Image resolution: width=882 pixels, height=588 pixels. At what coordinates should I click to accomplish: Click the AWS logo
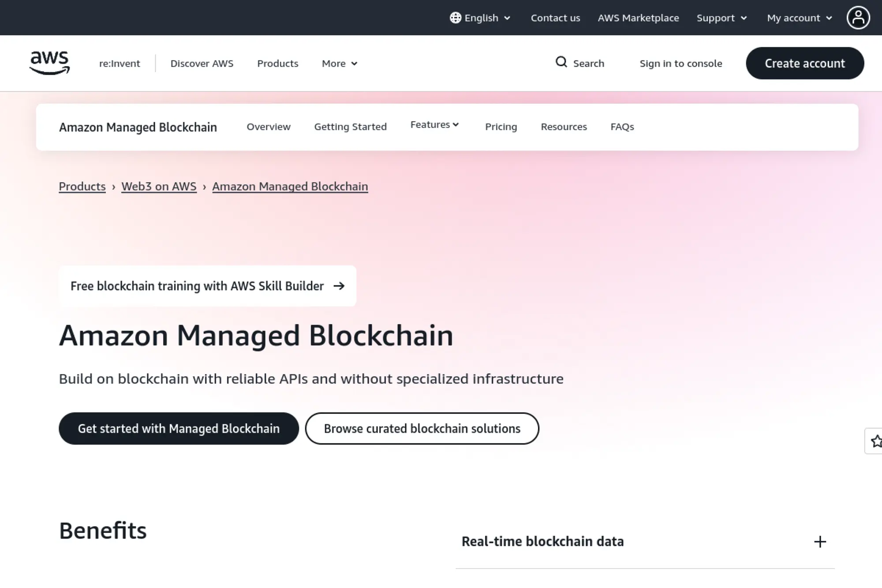click(x=49, y=62)
